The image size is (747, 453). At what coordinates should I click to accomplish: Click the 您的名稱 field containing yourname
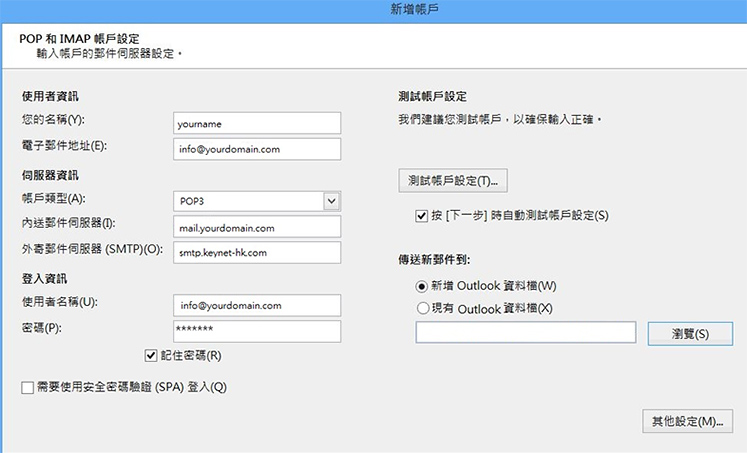pyautogui.click(x=256, y=123)
